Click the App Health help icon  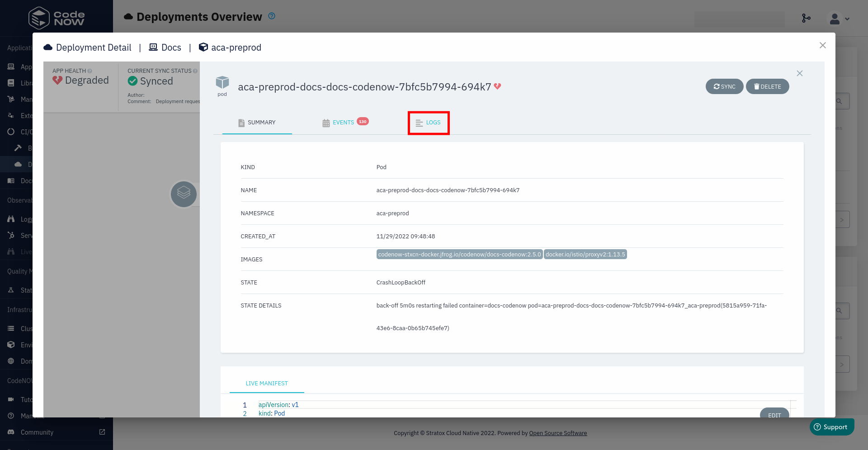[90, 71]
